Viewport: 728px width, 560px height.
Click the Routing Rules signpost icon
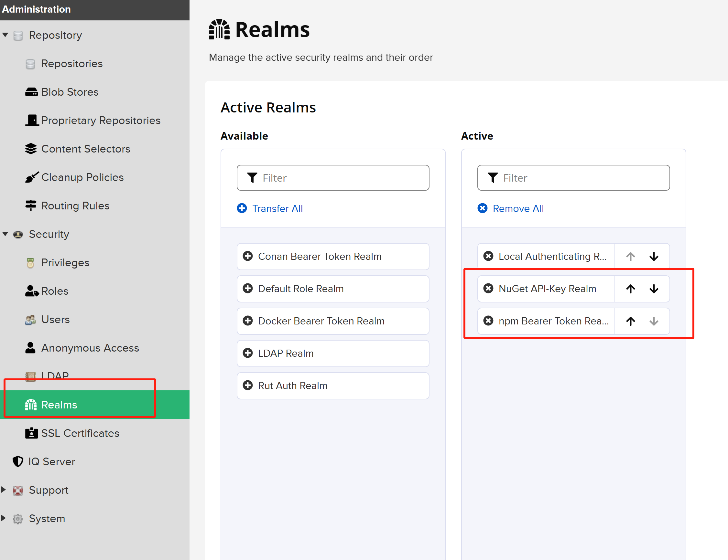pyautogui.click(x=31, y=206)
